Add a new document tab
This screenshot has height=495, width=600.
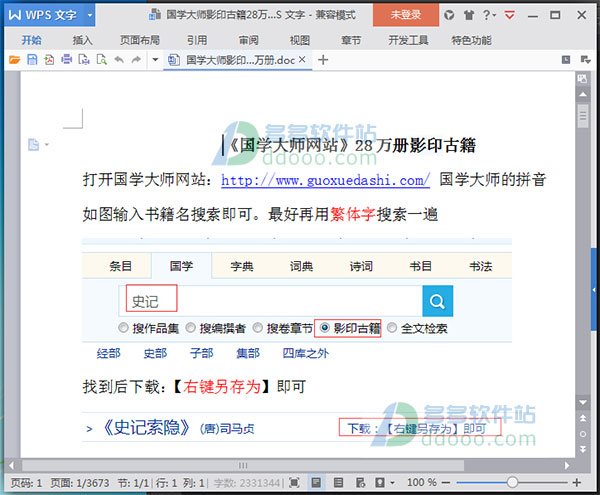click(323, 60)
